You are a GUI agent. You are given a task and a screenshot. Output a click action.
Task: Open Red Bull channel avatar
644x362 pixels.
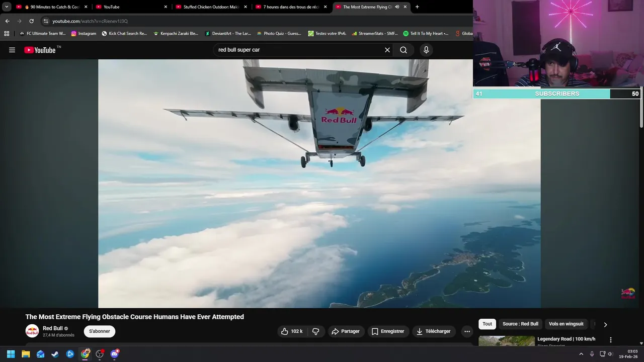point(32,331)
